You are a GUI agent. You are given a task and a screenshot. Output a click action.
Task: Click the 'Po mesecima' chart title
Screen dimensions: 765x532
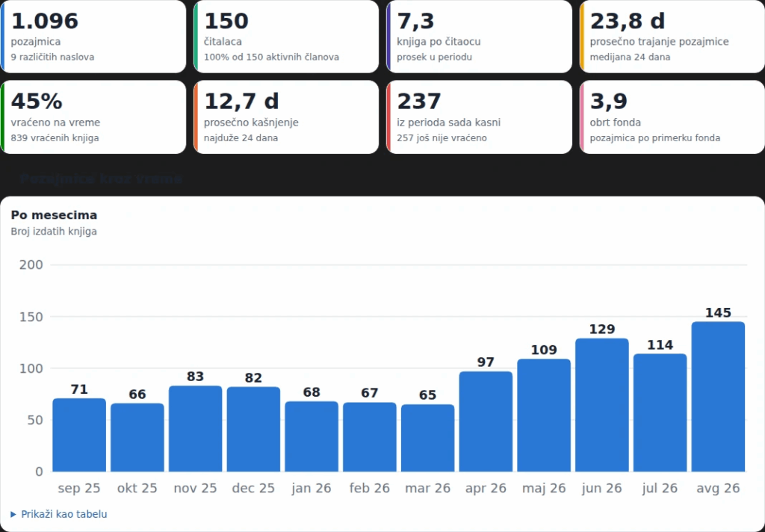(54, 214)
